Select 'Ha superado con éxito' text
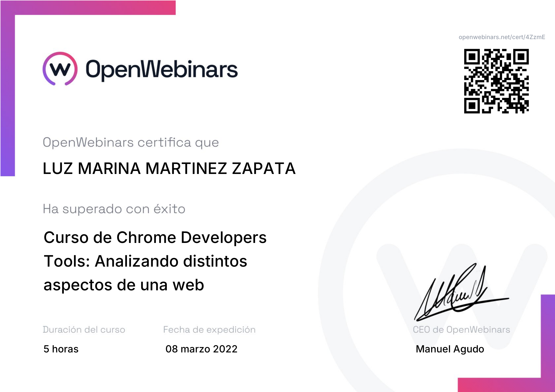The width and height of the screenshot is (555, 392). (114, 209)
